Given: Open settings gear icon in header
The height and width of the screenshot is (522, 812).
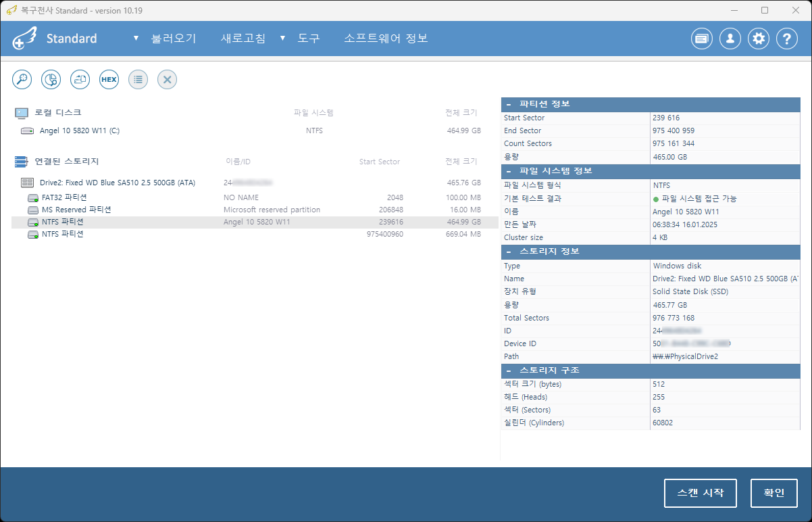Looking at the screenshot, I should [x=759, y=39].
